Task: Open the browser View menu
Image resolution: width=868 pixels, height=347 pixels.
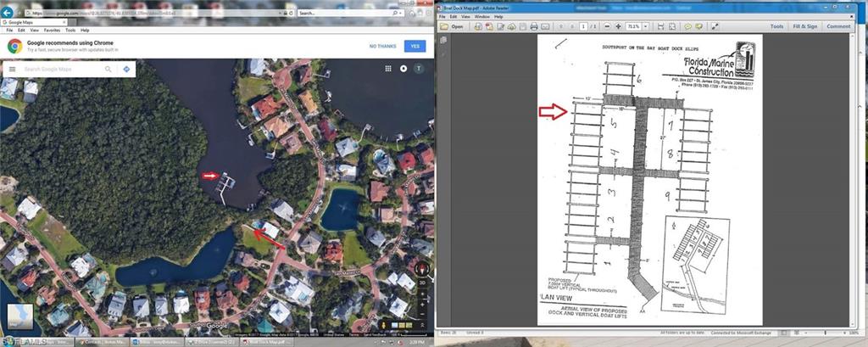Action: click(34, 31)
